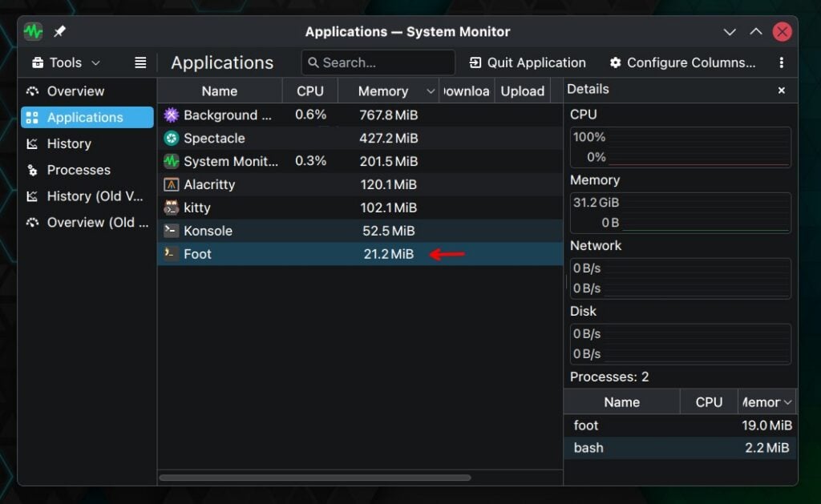
Task: Open the Overview page in sidebar
Action: 75,91
